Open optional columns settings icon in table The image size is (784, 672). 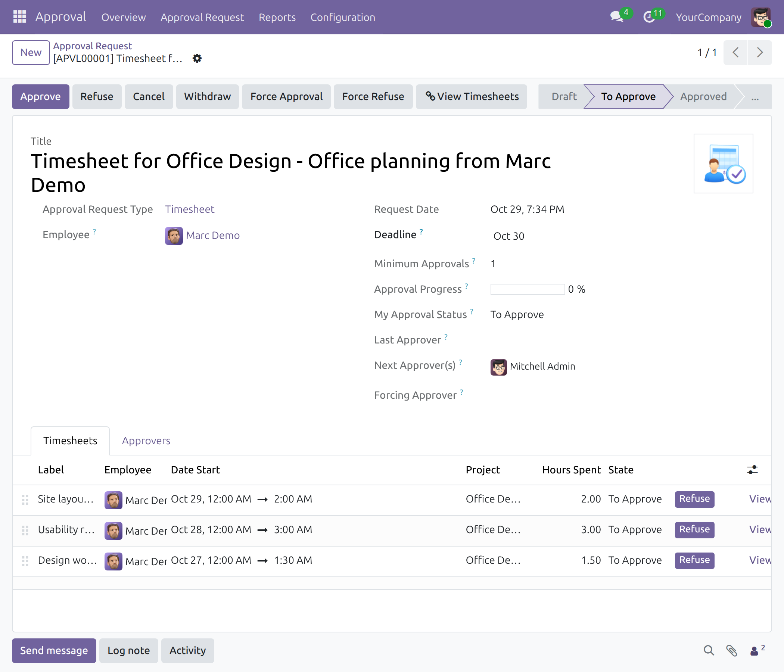tap(752, 470)
